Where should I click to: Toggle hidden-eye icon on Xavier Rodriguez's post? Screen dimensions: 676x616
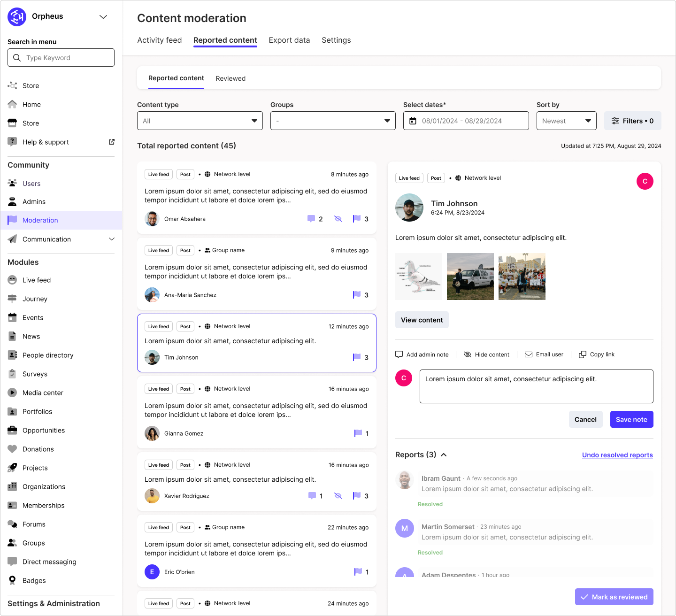[x=338, y=496]
